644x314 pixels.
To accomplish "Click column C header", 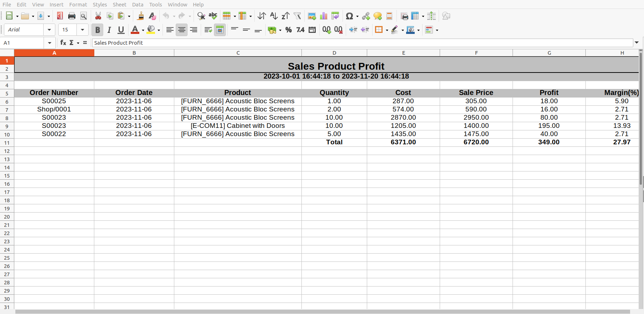I will pos(238,53).
